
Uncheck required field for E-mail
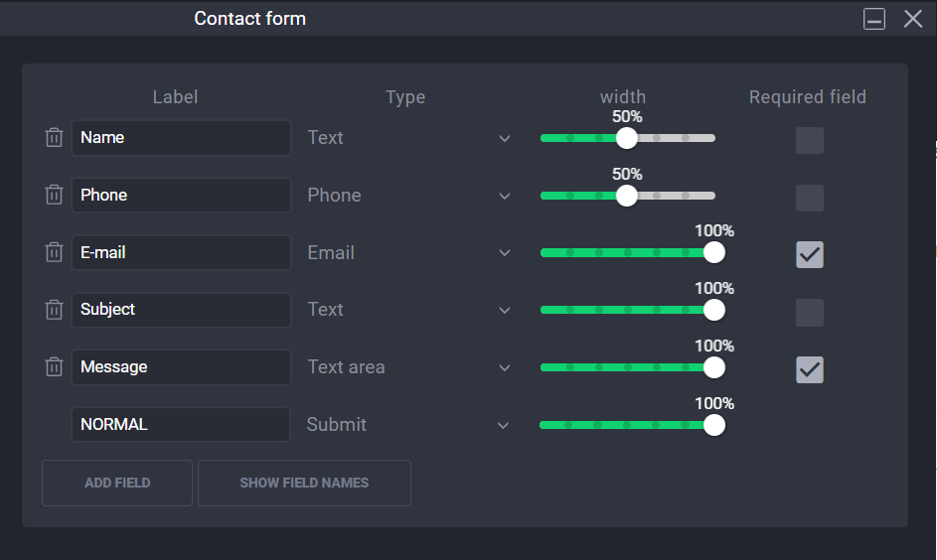point(810,255)
